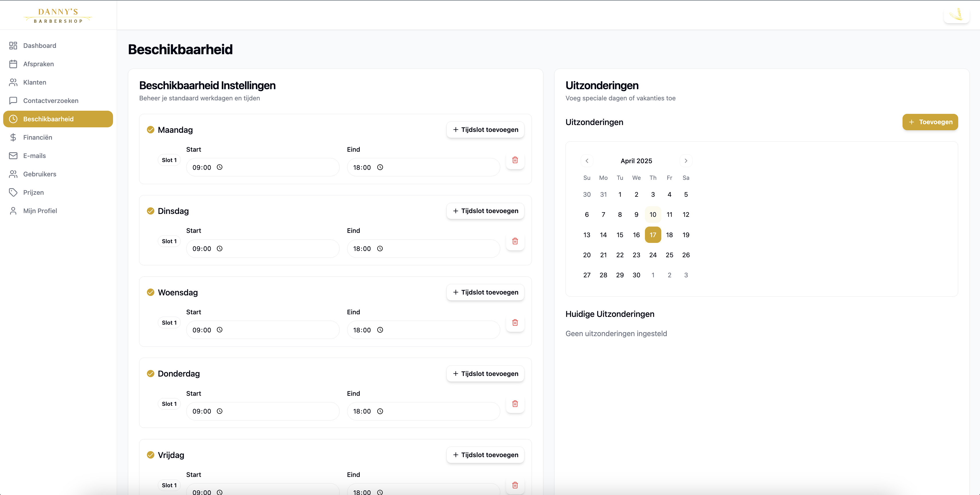Open Financiën via the dollar icon
Viewport: 980px width, 495px height.
click(13, 137)
